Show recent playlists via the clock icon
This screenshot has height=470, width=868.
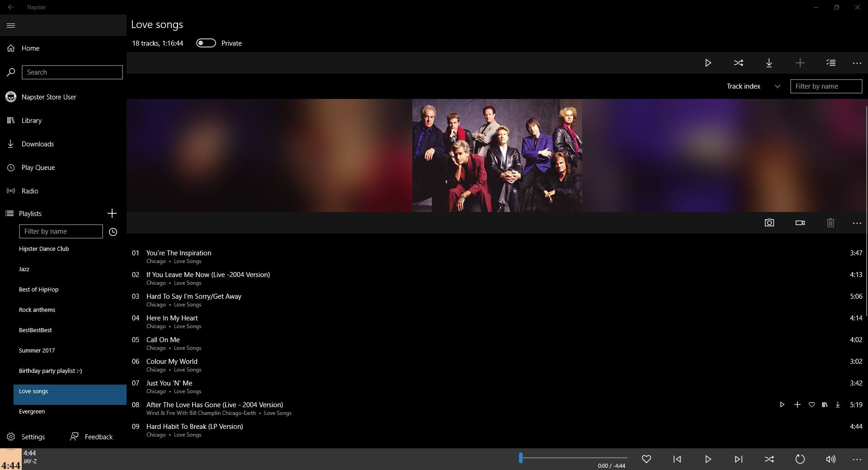113,232
